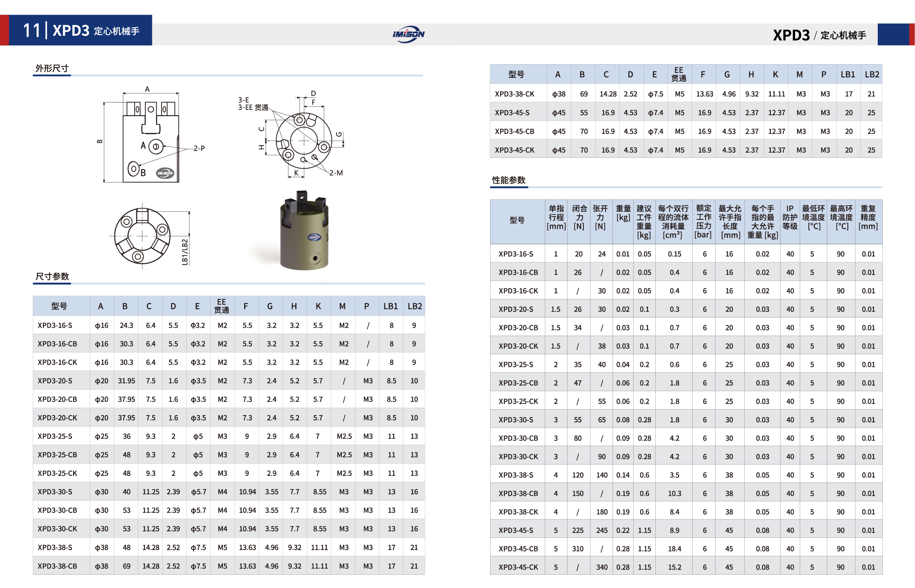This screenshot has width=915, height=588.
Task: Click the '24.3' cell in the XPD3-16-S row
Action: tap(126, 325)
